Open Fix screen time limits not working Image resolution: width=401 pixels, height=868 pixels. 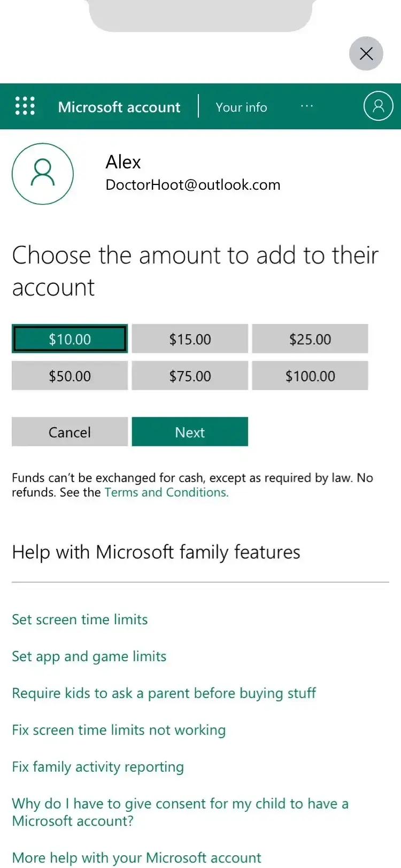119,730
